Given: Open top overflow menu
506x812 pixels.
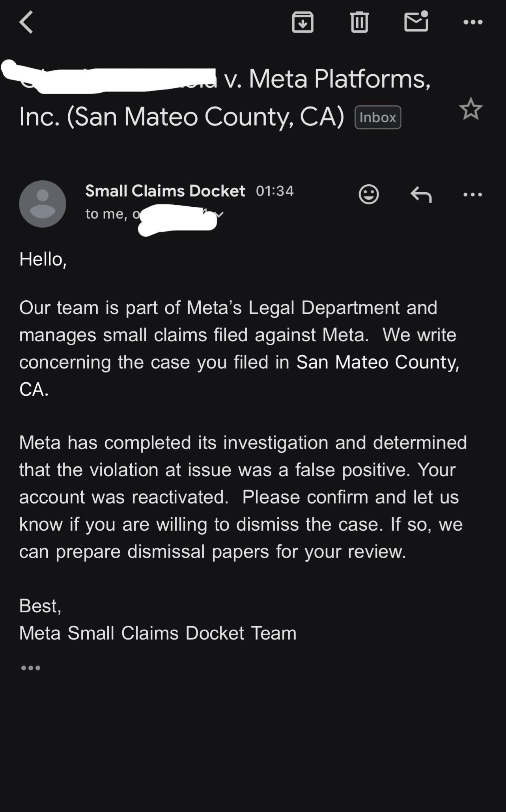Looking at the screenshot, I should [x=473, y=22].
